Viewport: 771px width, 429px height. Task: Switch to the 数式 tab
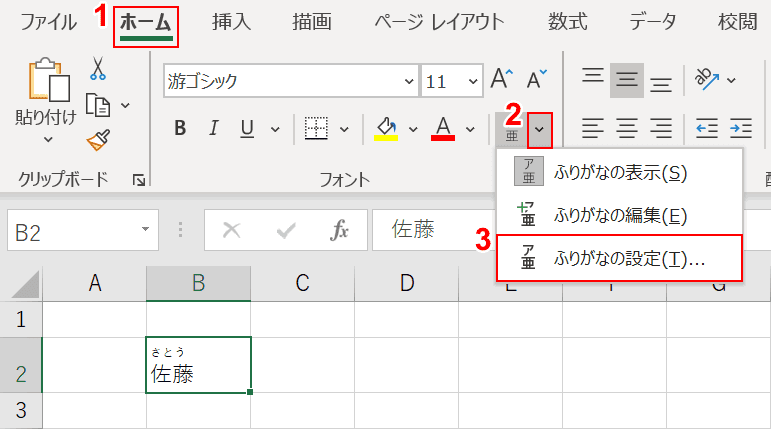pos(568,23)
